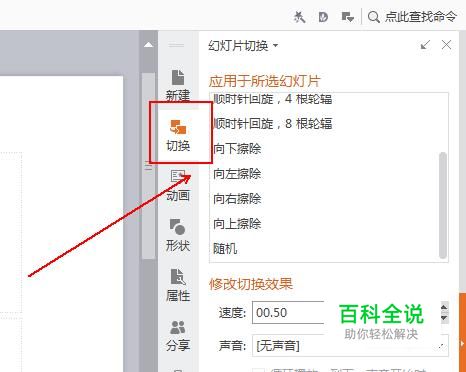This screenshot has width=466, height=372.
Task: Click the orange expand arrow at right edge
Action: (x=462, y=343)
